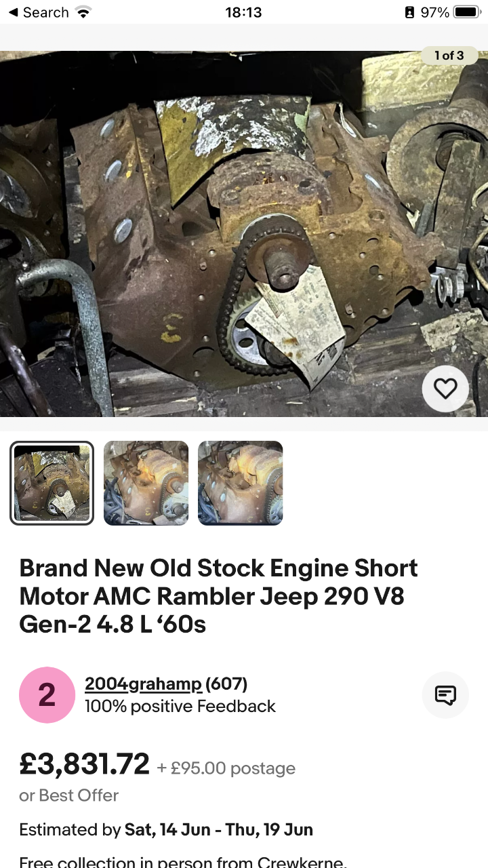Open the message seller chat icon
Viewport: 488px width, 868px height.
(x=445, y=695)
